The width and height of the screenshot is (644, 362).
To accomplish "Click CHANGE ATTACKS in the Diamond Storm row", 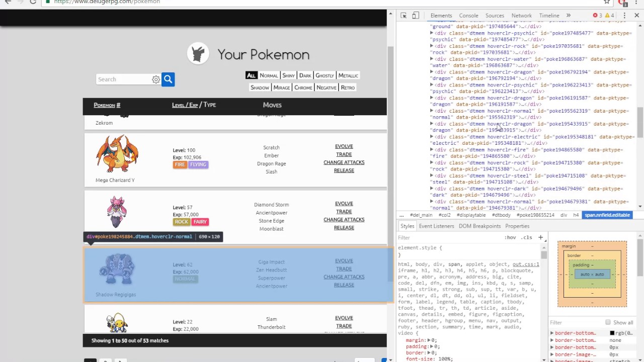I will (344, 220).
